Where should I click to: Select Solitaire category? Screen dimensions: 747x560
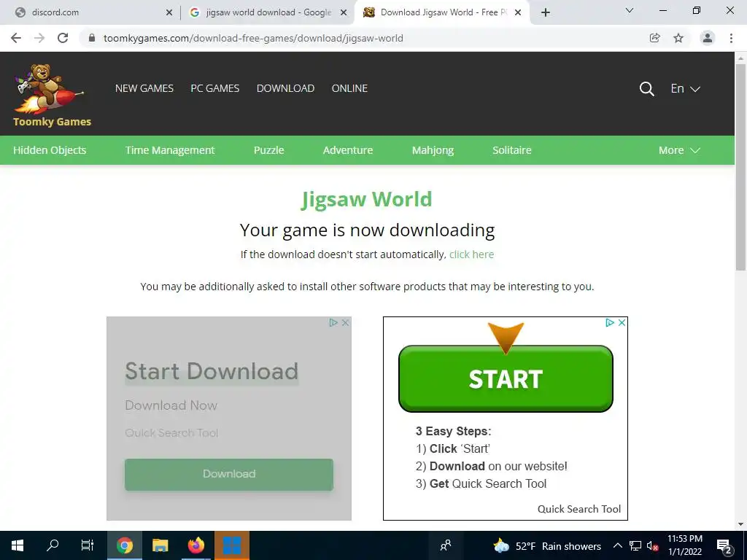click(511, 150)
